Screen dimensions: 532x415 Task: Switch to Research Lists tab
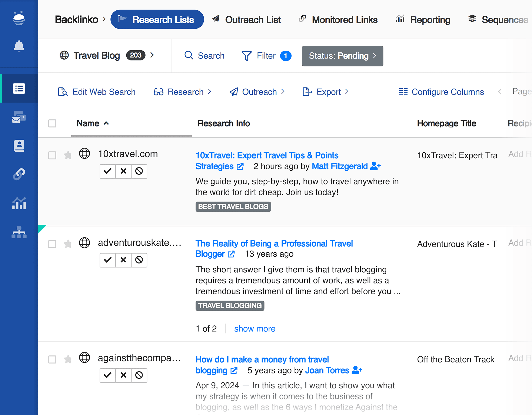tap(157, 20)
